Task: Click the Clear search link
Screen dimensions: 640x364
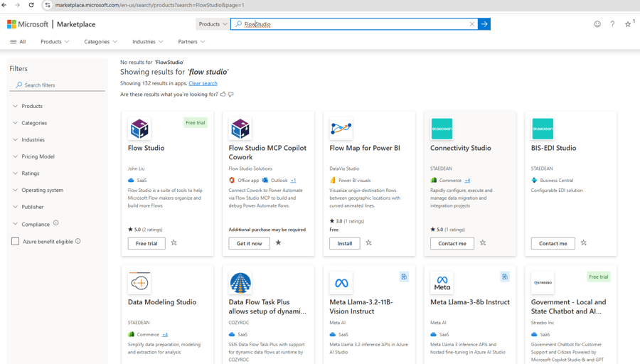Action: [203, 83]
